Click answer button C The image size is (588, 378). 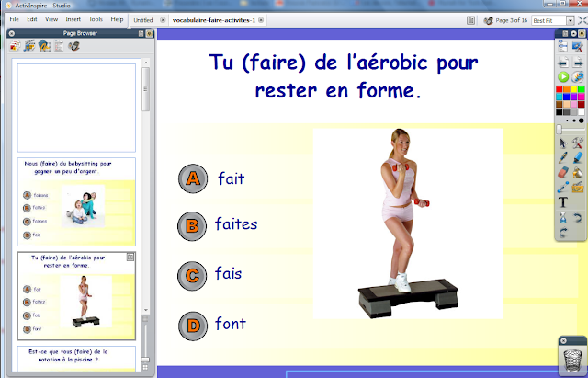[192, 276]
